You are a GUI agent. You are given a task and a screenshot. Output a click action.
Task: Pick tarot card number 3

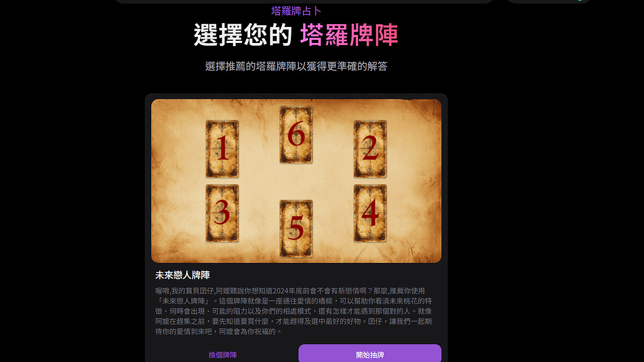coord(222,213)
